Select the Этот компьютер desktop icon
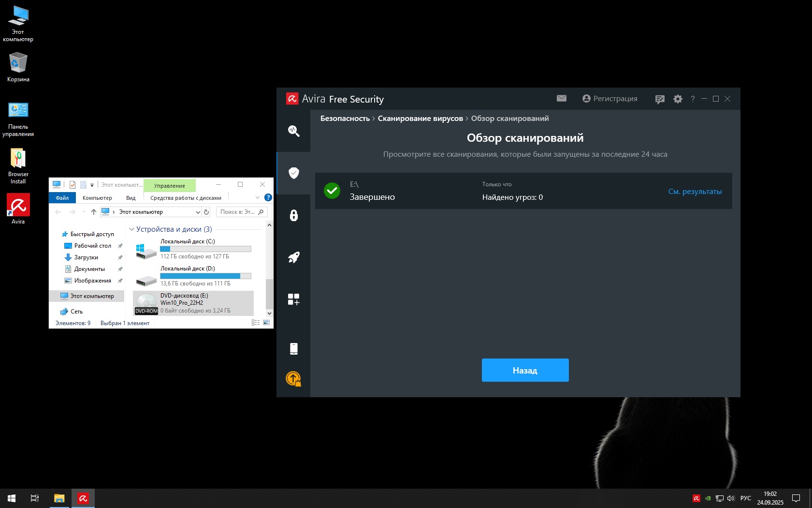This screenshot has width=812, height=508. tap(18, 23)
